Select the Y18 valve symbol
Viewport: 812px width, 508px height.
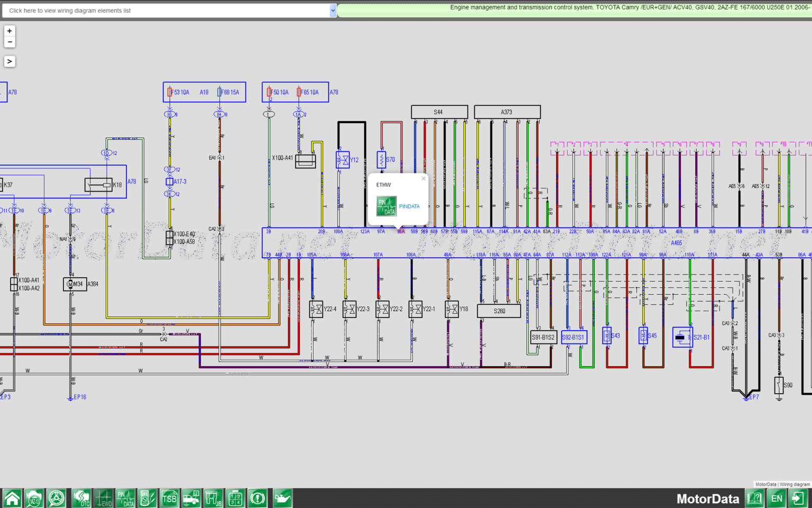click(x=451, y=309)
